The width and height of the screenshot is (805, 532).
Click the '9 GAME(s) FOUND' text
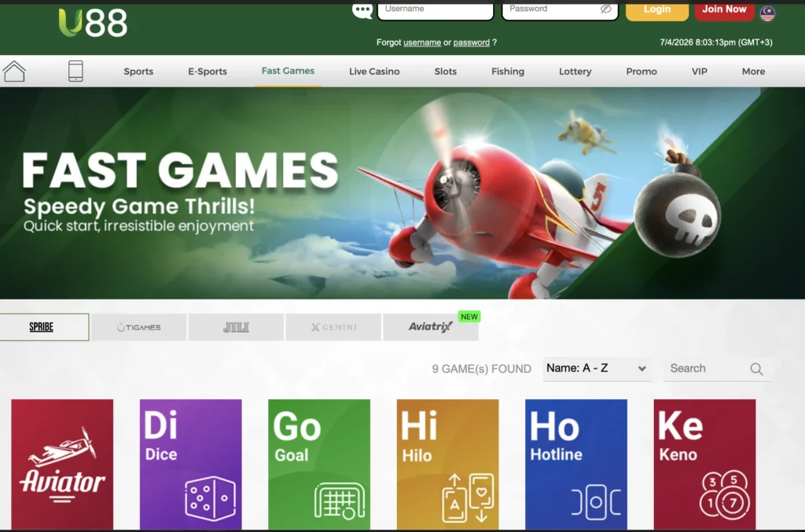point(482,369)
